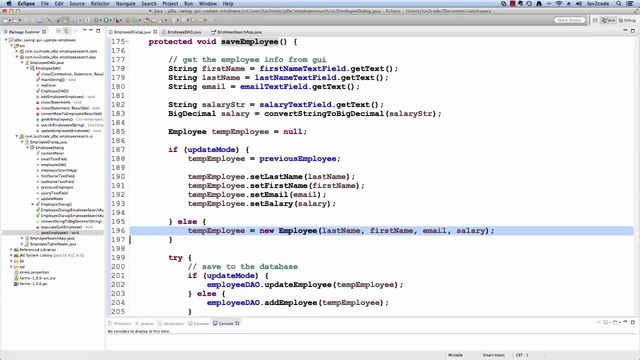This screenshot has width=640, height=360.
Task: Switch to EmployeeSearchApp.java editor tab
Action: [x=239, y=32]
